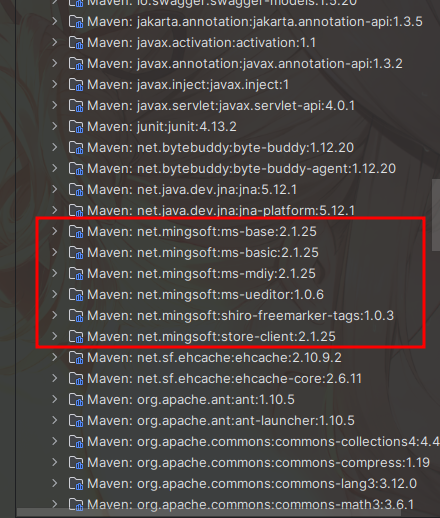This screenshot has width=440, height=518.
Task: Click library icon of ms-base:2.1.25
Action: 76,232
